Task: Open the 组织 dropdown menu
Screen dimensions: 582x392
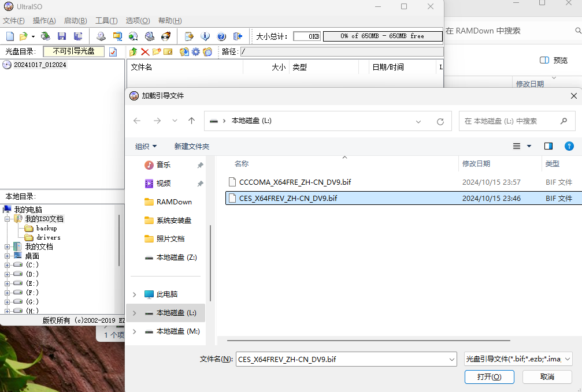Action: (146, 147)
